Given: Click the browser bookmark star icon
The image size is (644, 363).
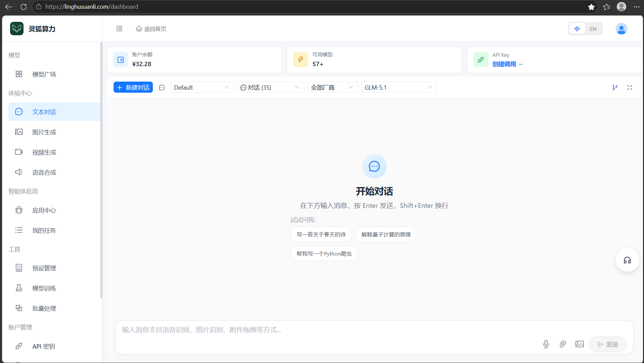Looking at the screenshot, I should click(592, 7).
